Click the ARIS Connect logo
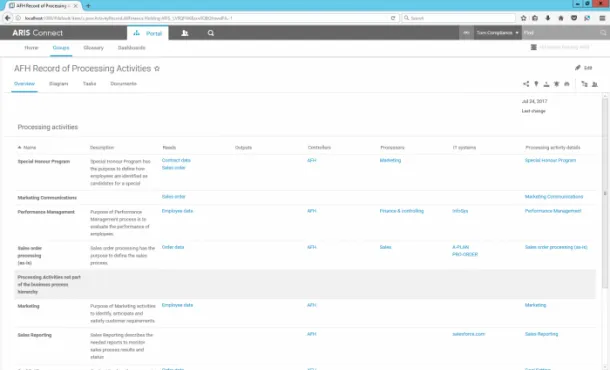The image size is (610, 370). point(37,33)
